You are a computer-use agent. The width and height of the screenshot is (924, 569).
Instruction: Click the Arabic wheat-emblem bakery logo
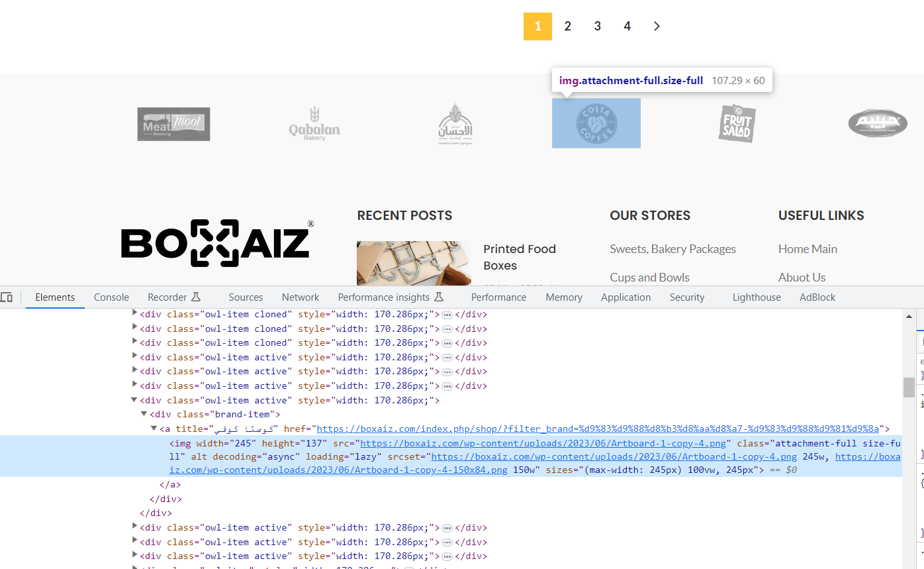pos(455,124)
